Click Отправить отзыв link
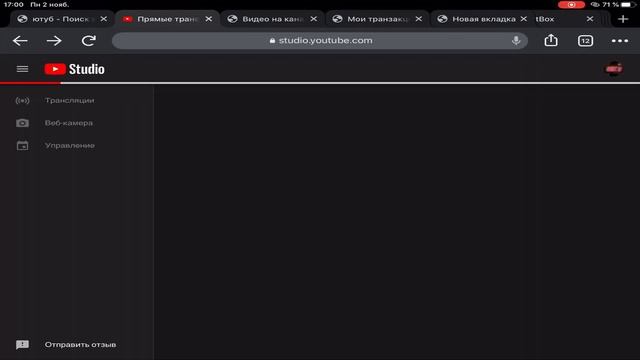This screenshot has width=640, height=360. [x=80, y=345]
